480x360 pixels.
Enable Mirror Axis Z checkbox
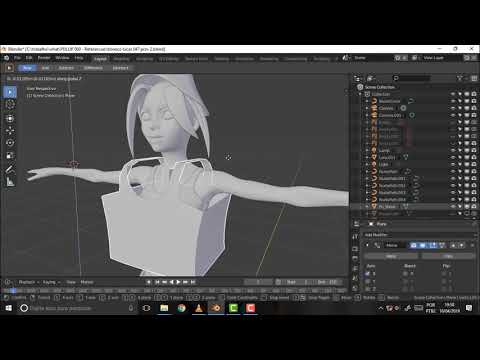pos(367,289)
